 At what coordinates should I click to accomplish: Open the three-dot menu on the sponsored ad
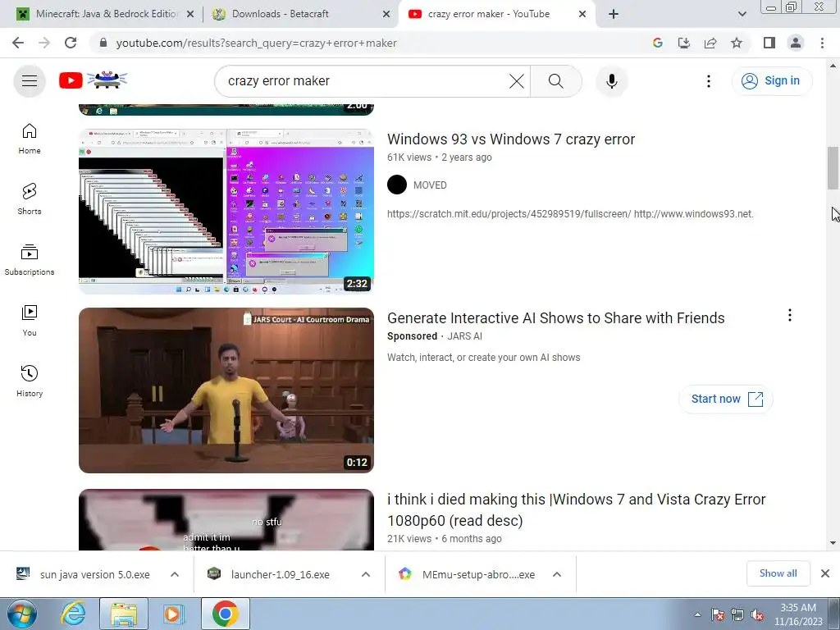click(790, 315)
